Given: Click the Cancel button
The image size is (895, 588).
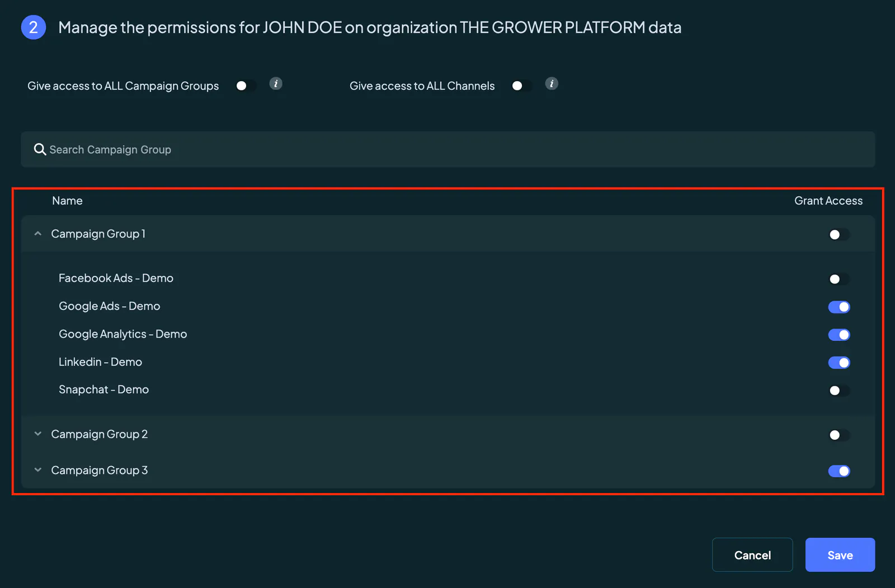Looking at the screenshot, I should pyautogui.click(x=752, y=554).
